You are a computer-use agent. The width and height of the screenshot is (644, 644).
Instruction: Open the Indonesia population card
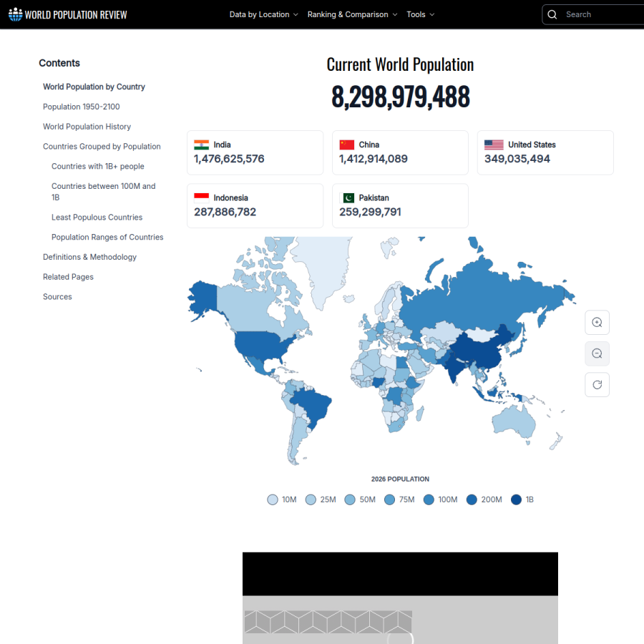tap(255, 206)
